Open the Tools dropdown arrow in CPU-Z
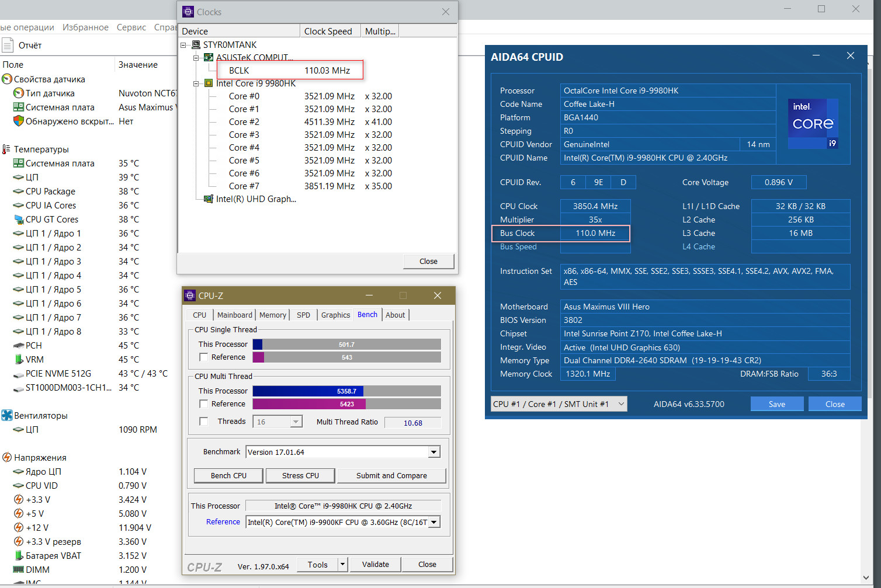Image resolution: width=881 pixels, height=588 pixels. (343, 565)
